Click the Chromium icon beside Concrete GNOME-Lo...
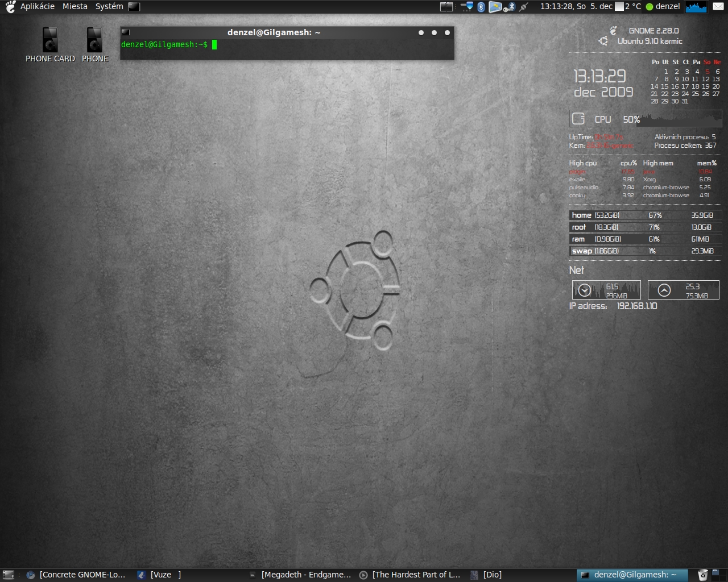This screenshot has width=728, height=582. (31, 575)
